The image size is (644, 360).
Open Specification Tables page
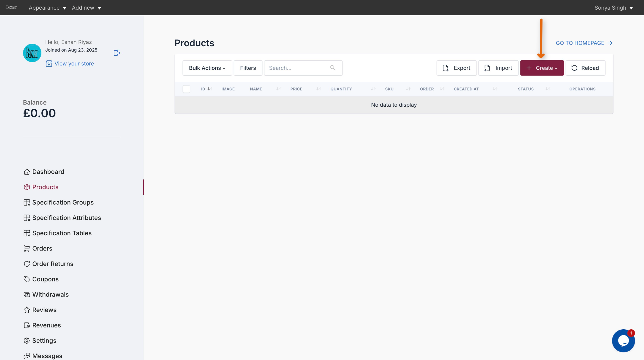point(57,233)
